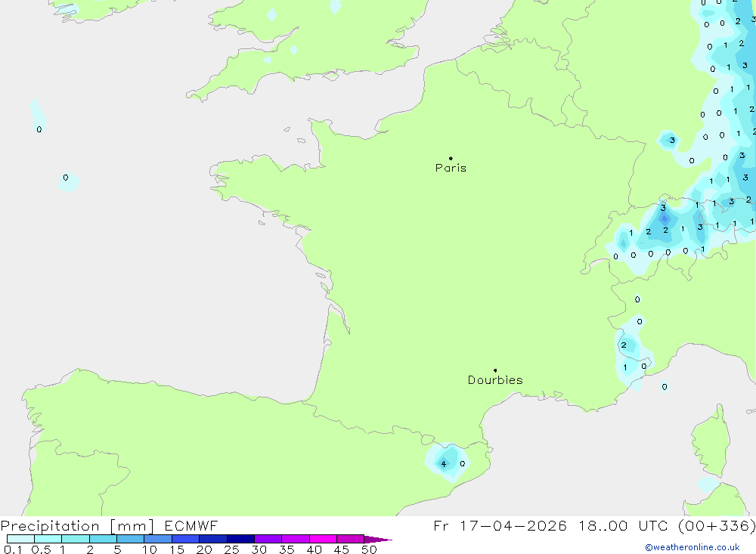Select the 30 mm purple legend swatch

[268, 539]
